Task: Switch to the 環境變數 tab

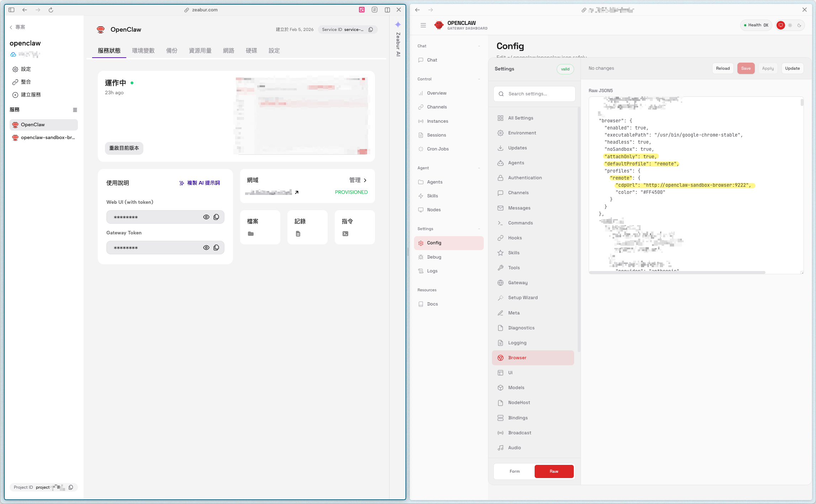Action: tap(143, 51)
